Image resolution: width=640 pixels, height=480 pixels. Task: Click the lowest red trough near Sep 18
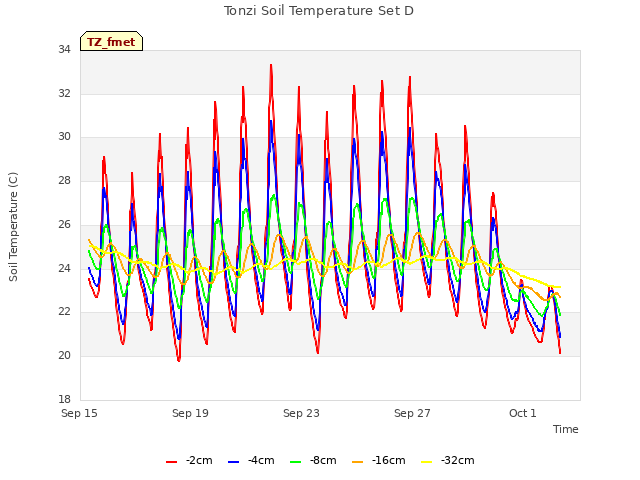[179, 360]
